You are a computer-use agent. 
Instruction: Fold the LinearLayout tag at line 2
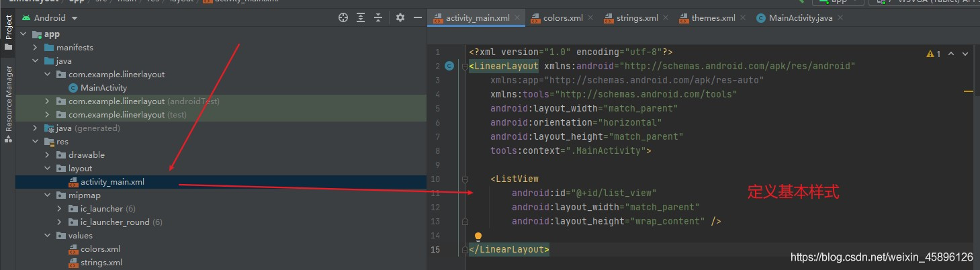(464, 66)
